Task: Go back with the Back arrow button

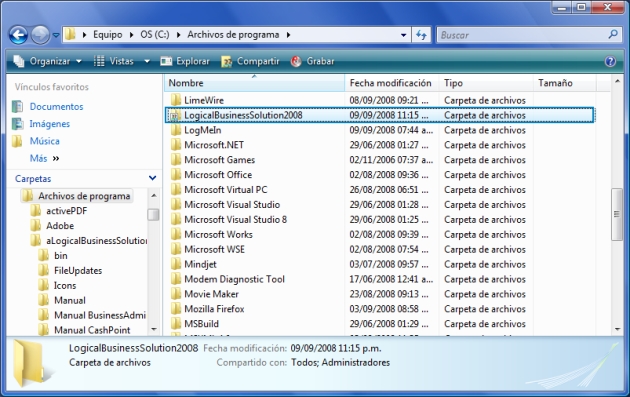Action: 18,35
